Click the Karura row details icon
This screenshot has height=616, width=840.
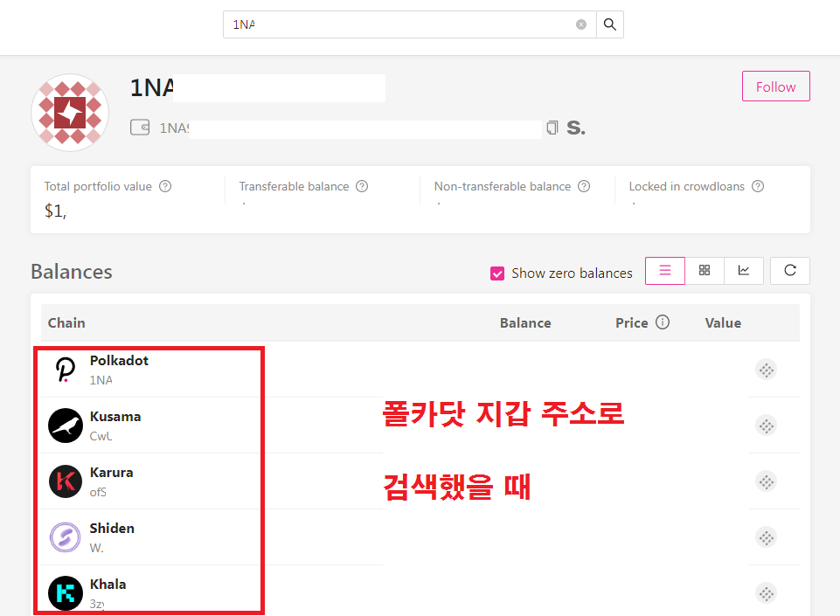coord(766,481)
